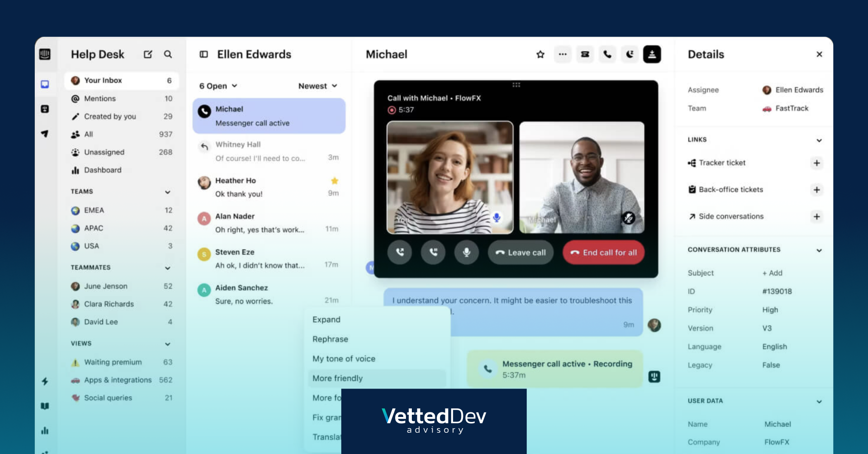Start a phone call from the header
The image size is (868, 454).
(607, 54)
